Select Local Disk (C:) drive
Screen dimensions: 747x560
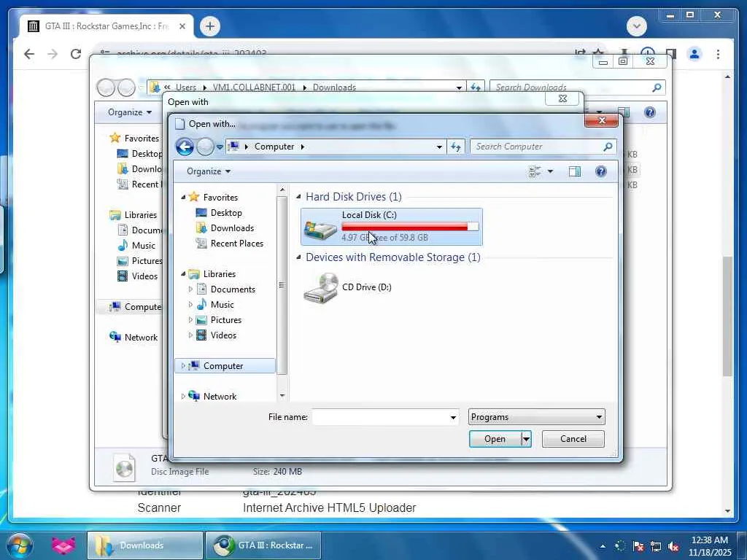click(x=392, y=227)
